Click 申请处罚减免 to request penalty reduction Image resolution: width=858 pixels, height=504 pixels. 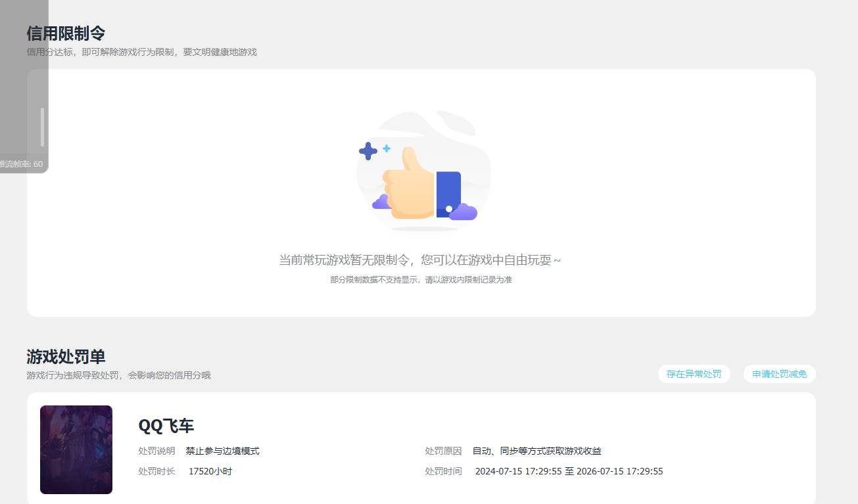tap(779, 373)
